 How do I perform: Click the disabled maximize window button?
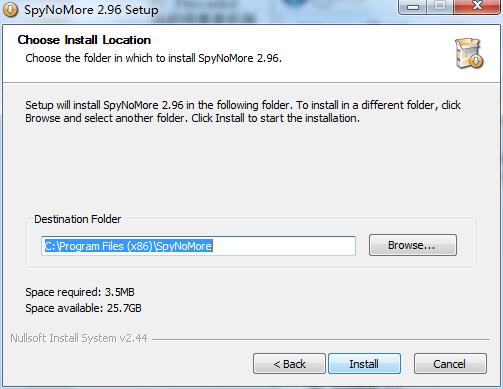(x=440, y=6)
